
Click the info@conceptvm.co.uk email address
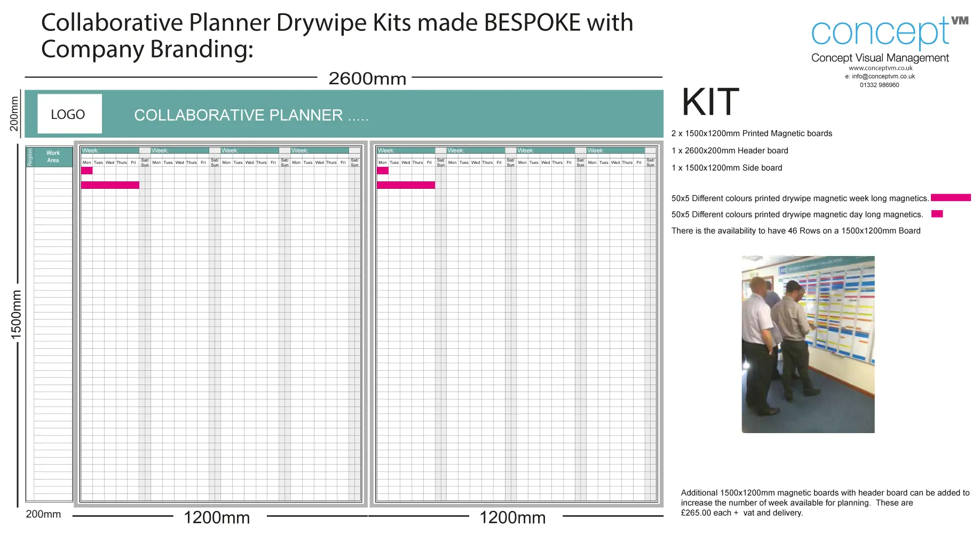(880, 77)
